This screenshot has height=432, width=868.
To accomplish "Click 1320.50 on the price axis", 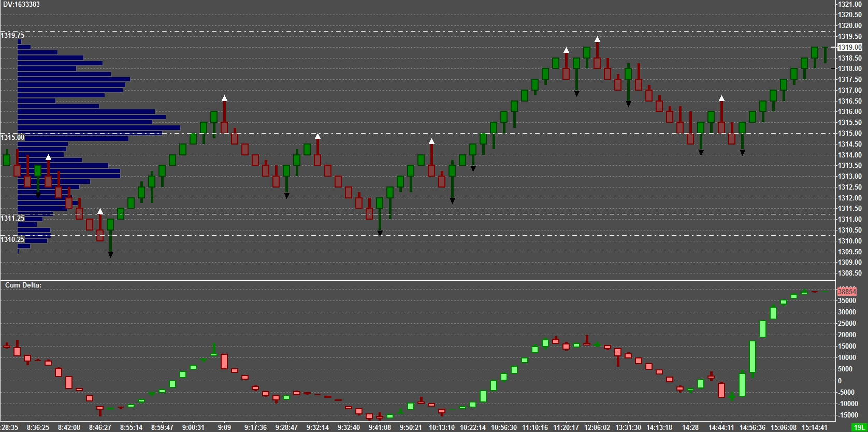I will click(850, 15).
